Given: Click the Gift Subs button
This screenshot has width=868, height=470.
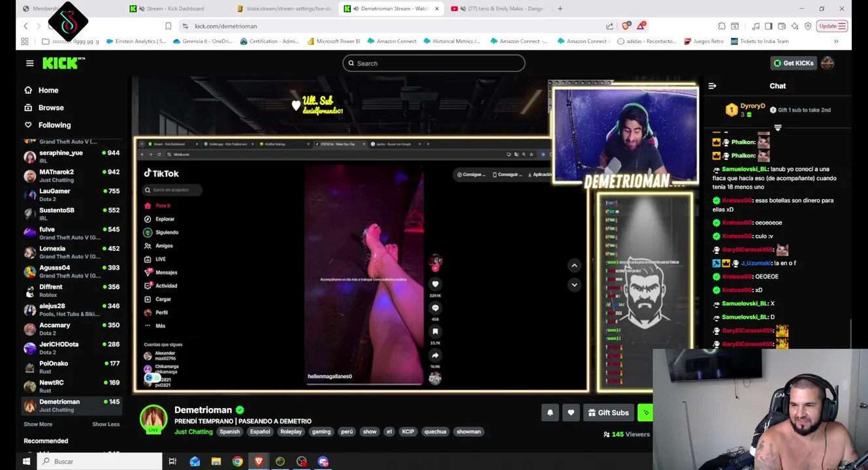Looking at the screenshot, I should coord(609,413).
